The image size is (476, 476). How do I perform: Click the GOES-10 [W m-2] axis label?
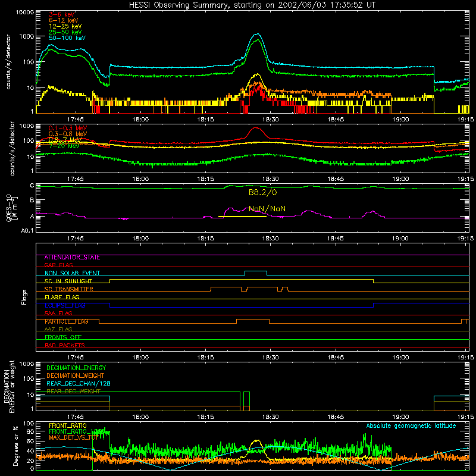click(x=12, y=208)
